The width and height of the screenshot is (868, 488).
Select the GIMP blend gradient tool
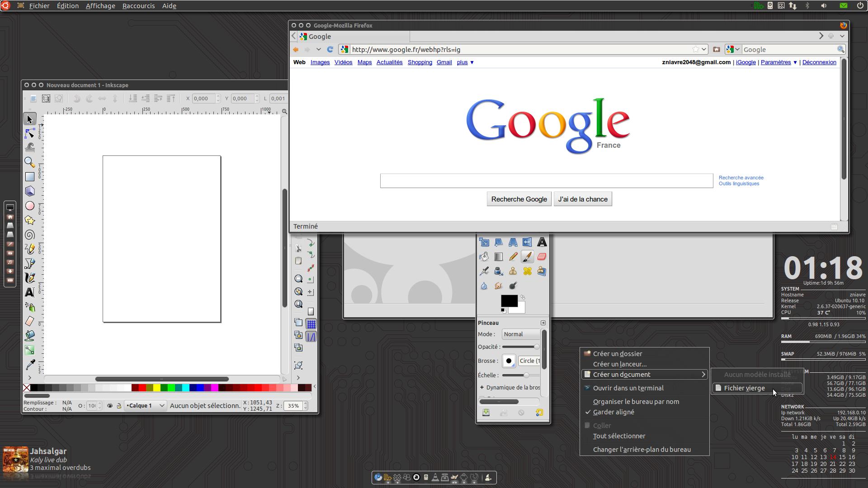click(498, 257)
